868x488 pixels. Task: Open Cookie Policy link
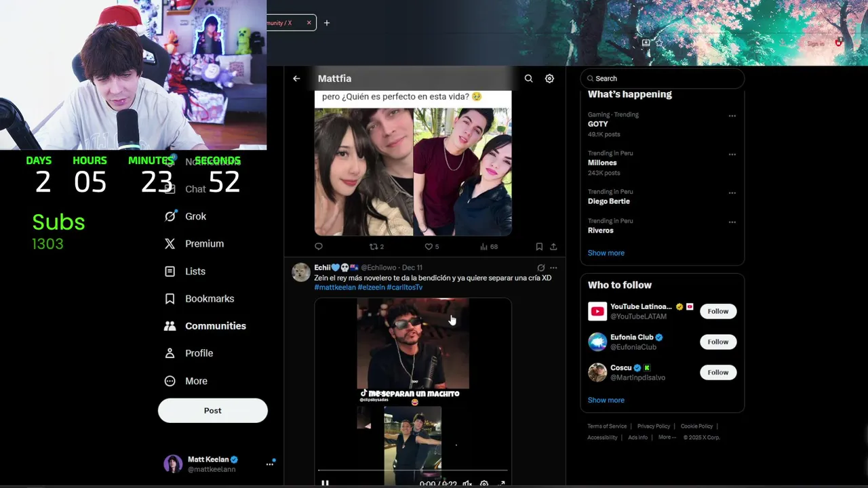[696, 426]
